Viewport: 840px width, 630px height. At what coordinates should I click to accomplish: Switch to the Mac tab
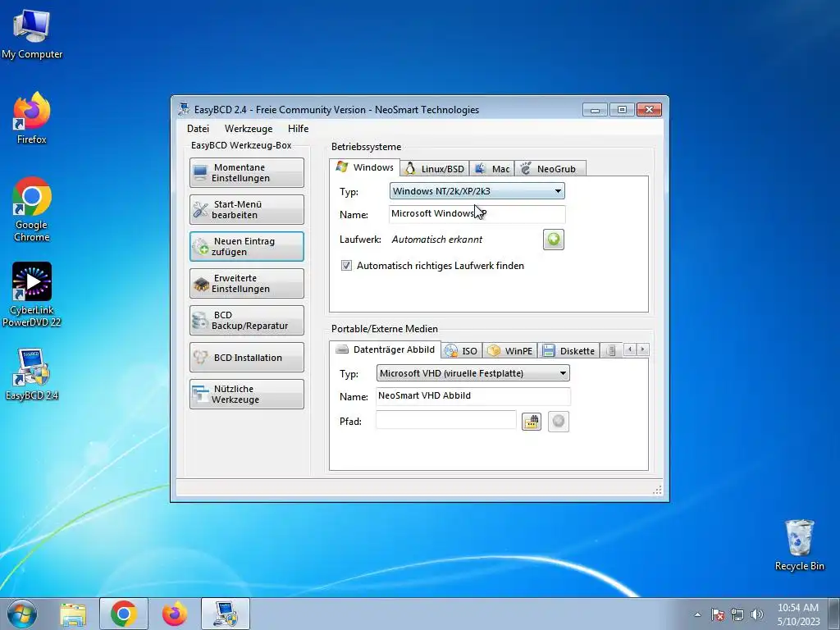[x=492, y=169]
